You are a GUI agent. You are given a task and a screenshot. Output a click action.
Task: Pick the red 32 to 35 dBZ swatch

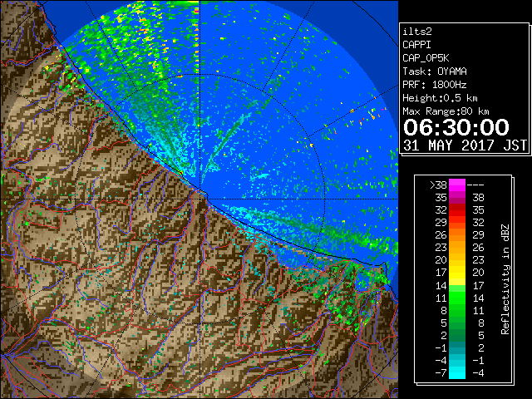(x=457, y=210)
